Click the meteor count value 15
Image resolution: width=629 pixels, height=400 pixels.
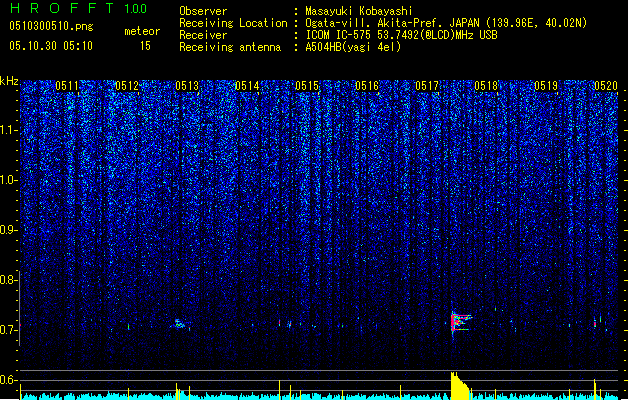pyautogui.click(x=145, y=46)
